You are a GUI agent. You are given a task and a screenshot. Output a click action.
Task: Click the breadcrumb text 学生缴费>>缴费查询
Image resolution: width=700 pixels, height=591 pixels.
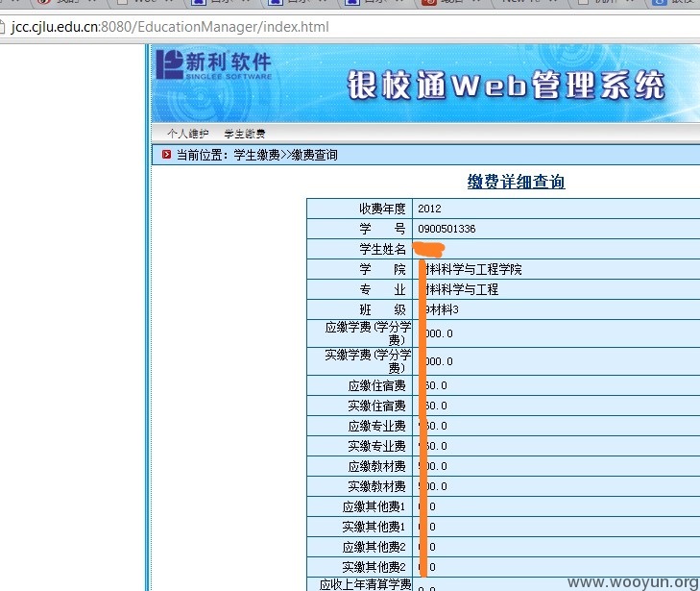[x=286, y=155]
